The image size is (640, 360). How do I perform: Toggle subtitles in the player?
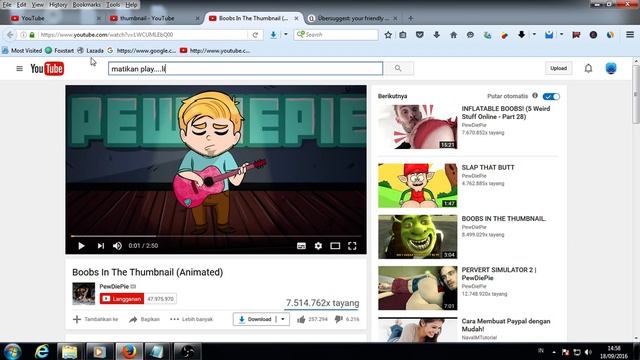301,246
